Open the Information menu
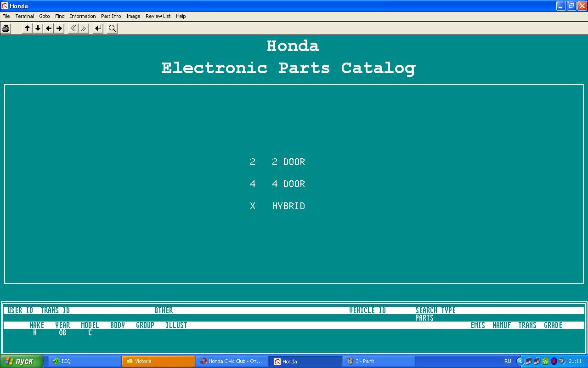 click(83, 16)
